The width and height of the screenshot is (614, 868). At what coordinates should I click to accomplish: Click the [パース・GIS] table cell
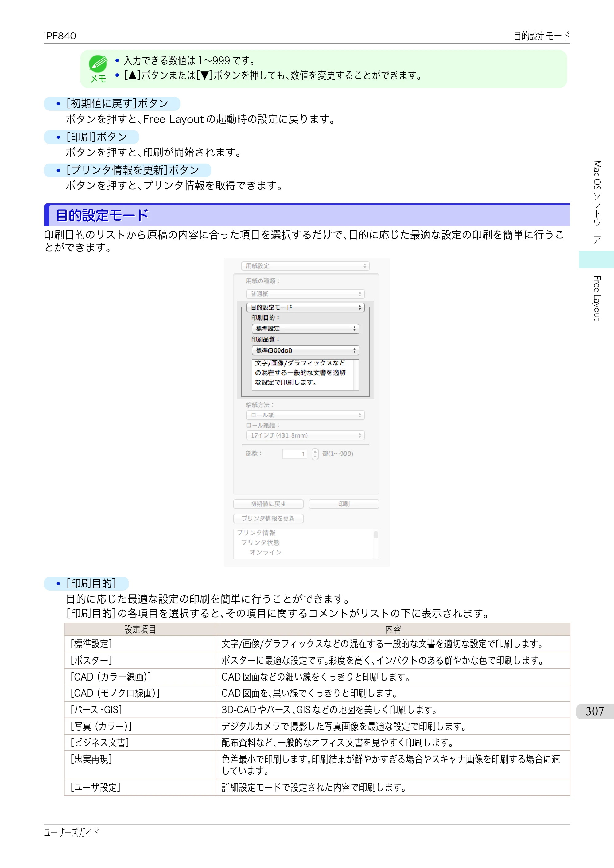[x=140, y=710]
